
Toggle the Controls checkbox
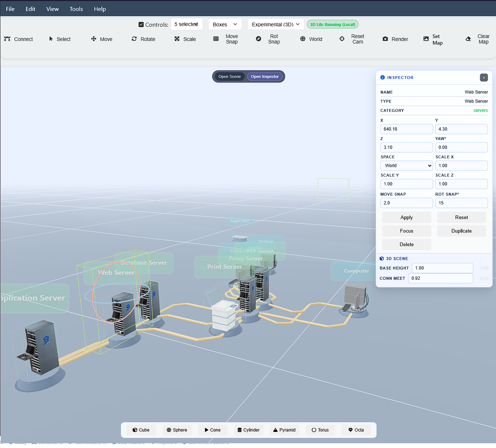[141, 25]
